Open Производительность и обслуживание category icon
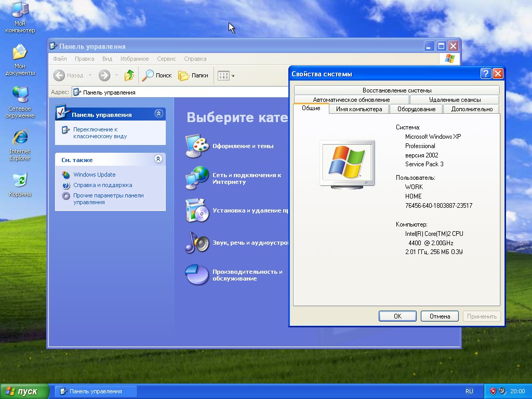Screen dimensions: 532x399 click(x=197, y=275)
